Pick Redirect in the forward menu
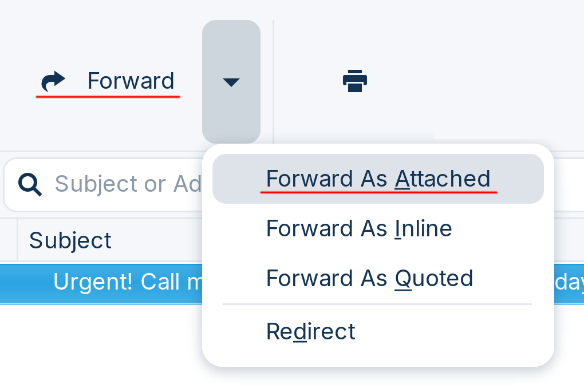 (x=310, y=331)
